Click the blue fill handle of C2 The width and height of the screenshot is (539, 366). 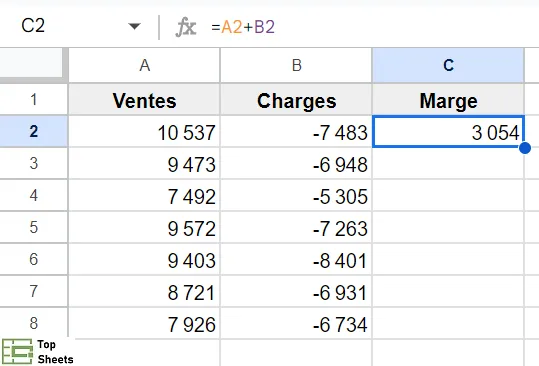pyautogui.click(x=525, y=148)
